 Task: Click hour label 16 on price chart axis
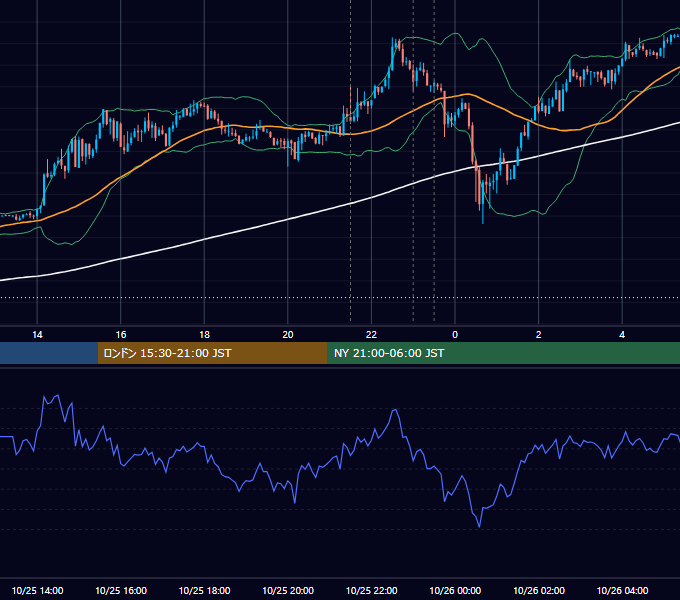[x=121, y=335]
